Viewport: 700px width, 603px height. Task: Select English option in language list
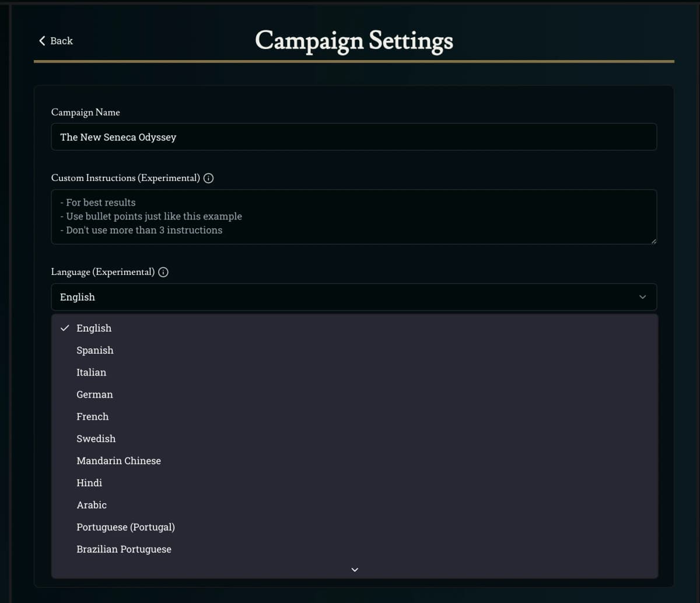tap(94, 328)
